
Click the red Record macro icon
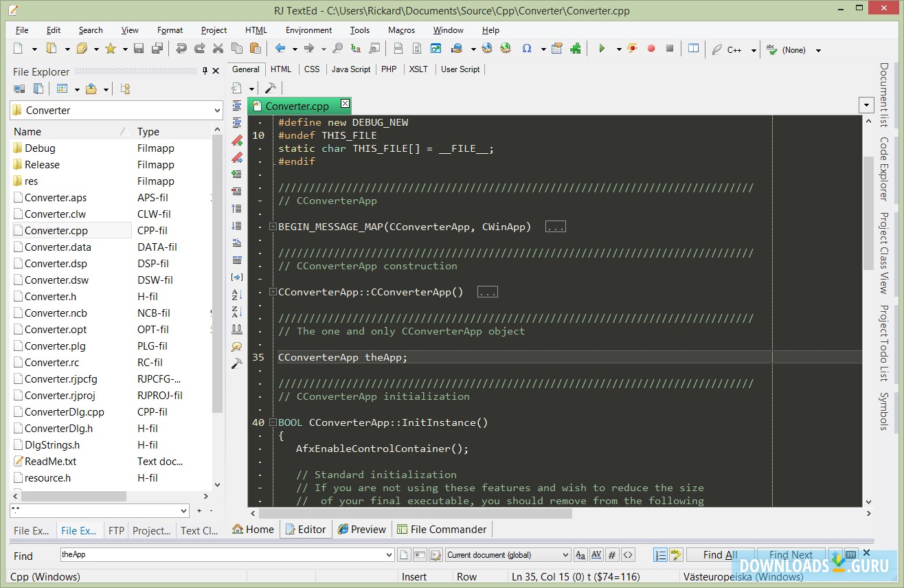click(651, 49)
